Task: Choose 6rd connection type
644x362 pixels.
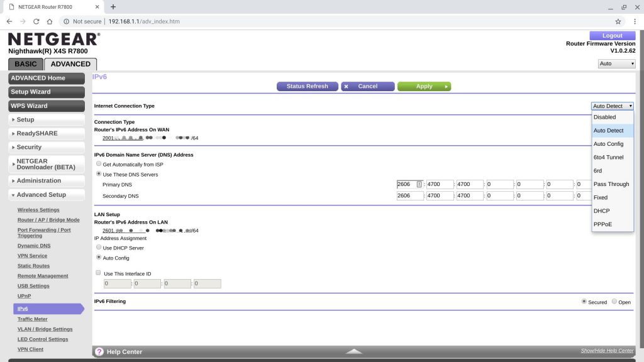Action: pyautogui.click(x=613, y=171)
